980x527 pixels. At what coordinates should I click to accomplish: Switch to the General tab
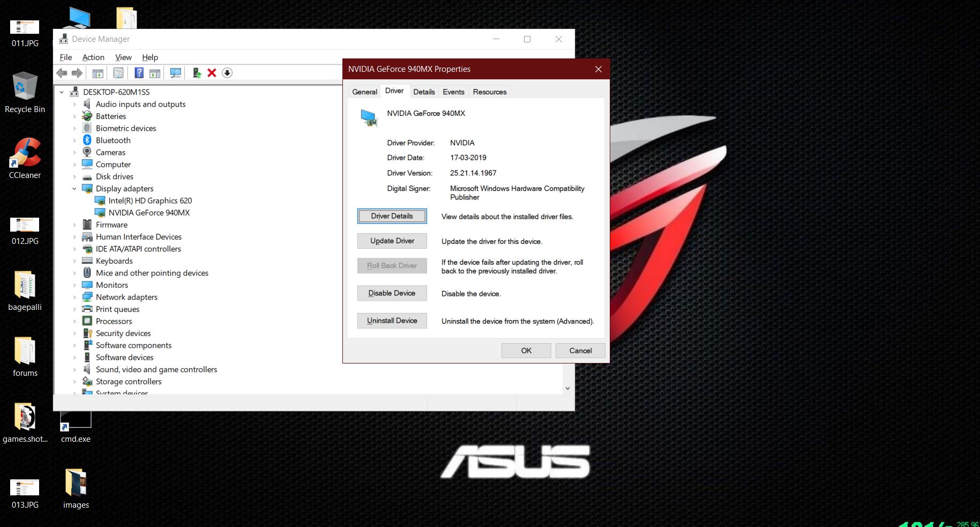[364, 92]
